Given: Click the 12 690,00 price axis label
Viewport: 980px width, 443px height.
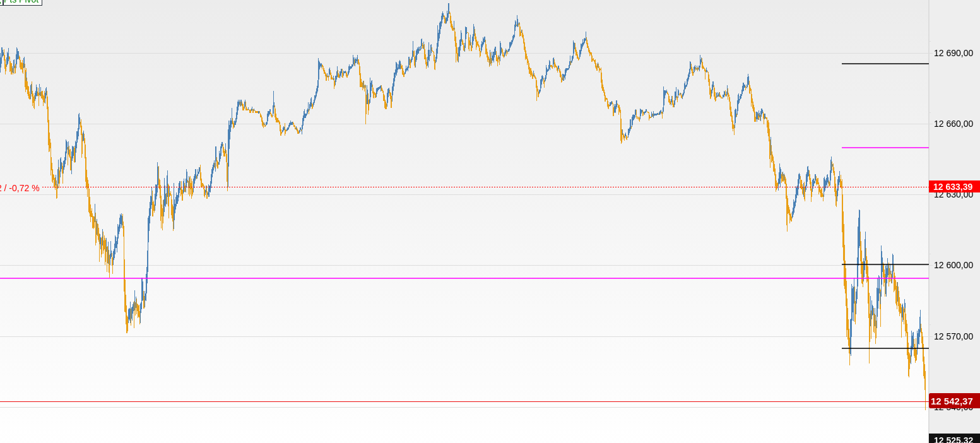Looking at the screenshot, I should [x=953, y=53].
